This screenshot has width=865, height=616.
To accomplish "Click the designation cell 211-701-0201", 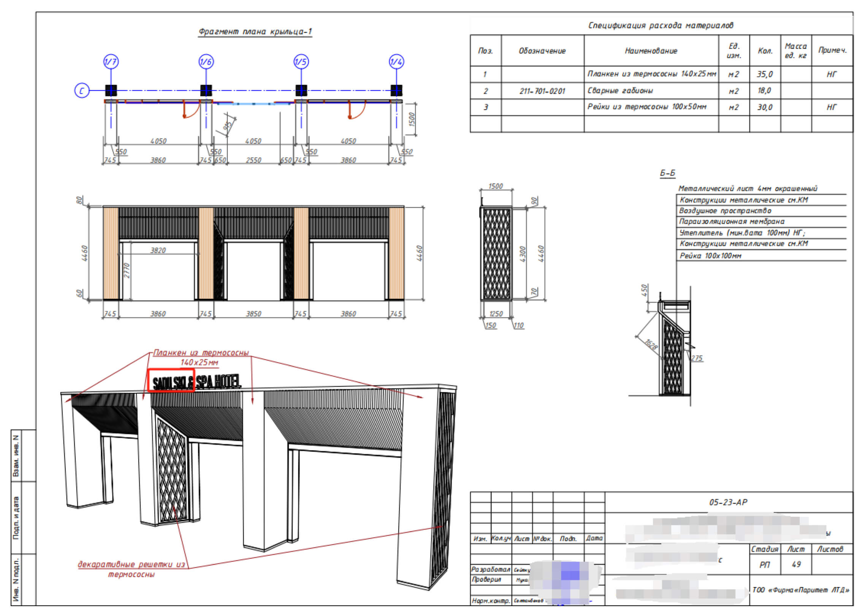I will 542,91.
